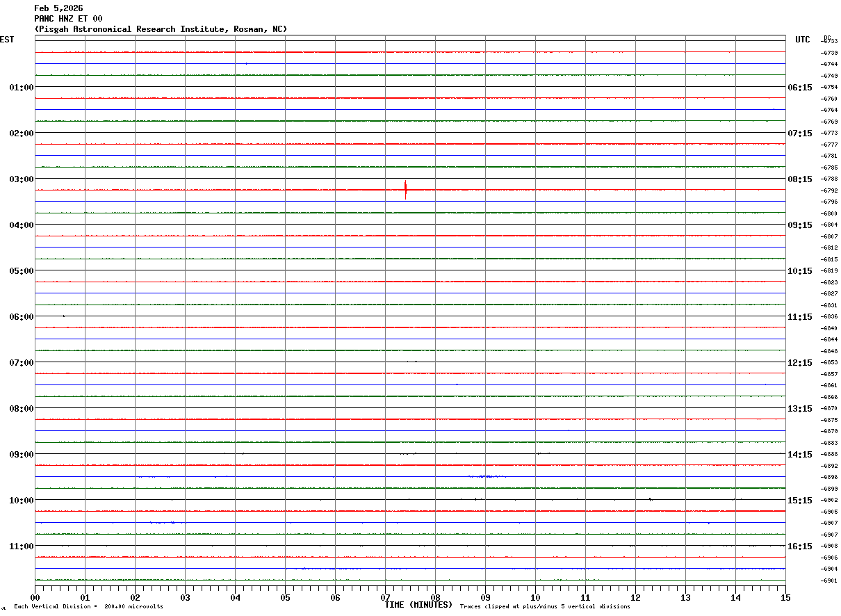This screenshot has width=841, height=616.
Task: Click the EST column header
Action: click(7, 40)
